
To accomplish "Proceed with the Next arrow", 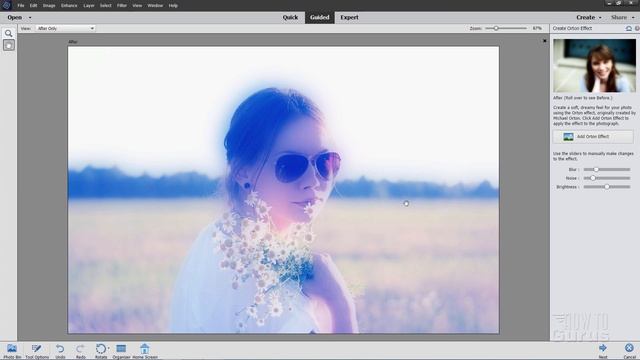I will click(603, 351).
